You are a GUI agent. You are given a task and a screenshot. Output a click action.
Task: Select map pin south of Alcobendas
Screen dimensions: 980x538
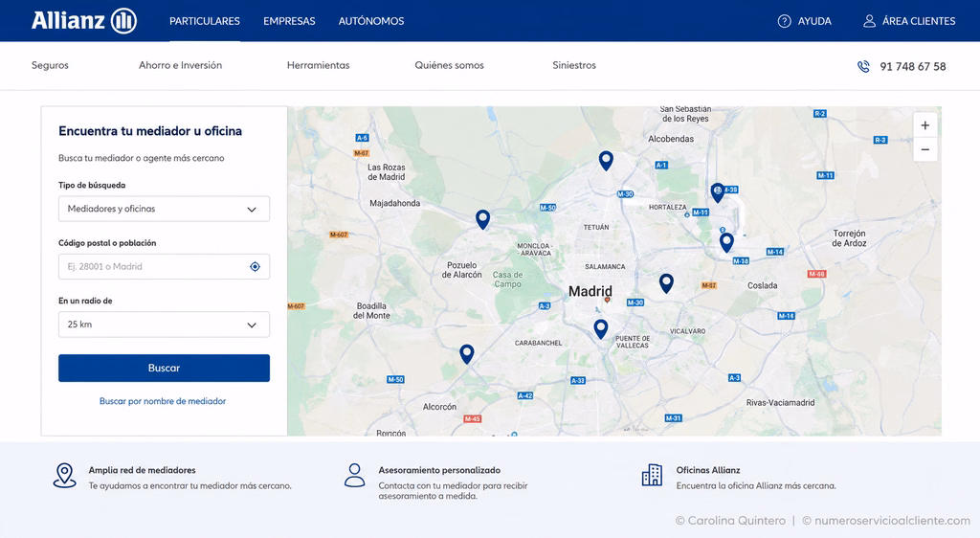(606, 161)
